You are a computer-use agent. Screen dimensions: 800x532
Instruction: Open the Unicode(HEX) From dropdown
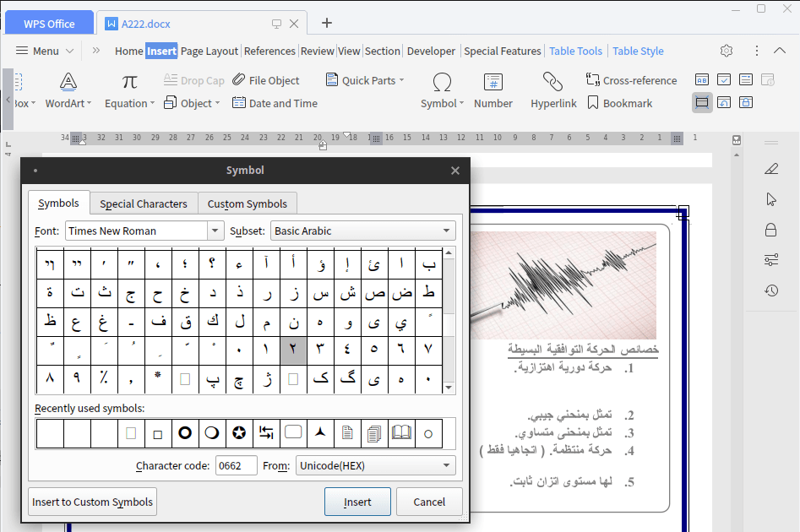click(375, 464)
